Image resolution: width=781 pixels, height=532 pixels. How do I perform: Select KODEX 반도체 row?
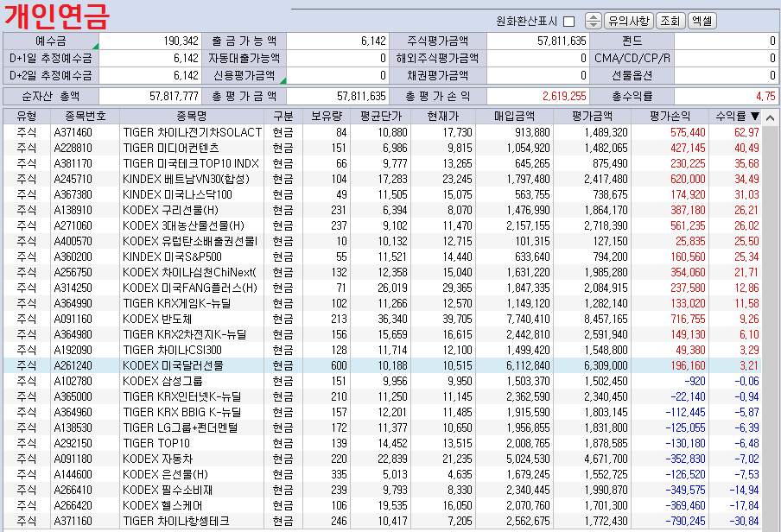pyautogui.click(x=383, y=319)
